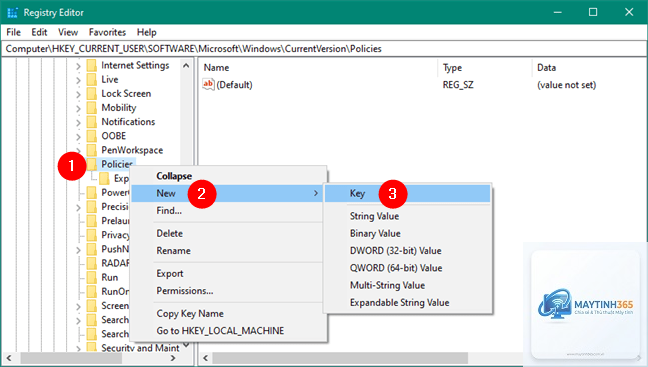Screen dimensions: 648x367
Task: Click the Lock Screen folder icon
Action: 92,93
